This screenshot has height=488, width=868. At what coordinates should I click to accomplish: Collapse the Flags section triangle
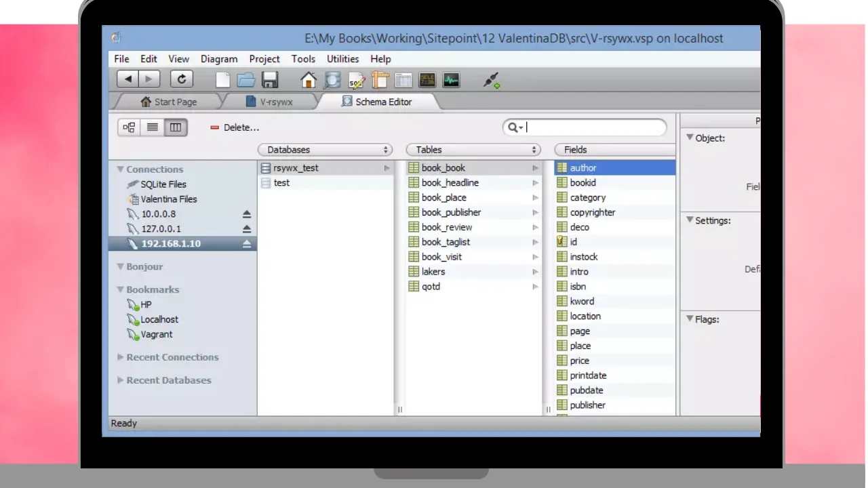point(690,319)
